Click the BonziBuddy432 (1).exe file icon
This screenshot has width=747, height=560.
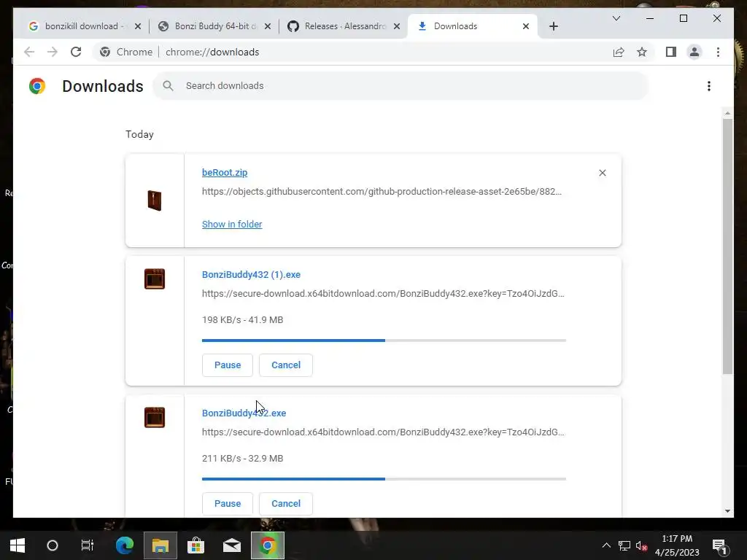click(x=155, y=279)
